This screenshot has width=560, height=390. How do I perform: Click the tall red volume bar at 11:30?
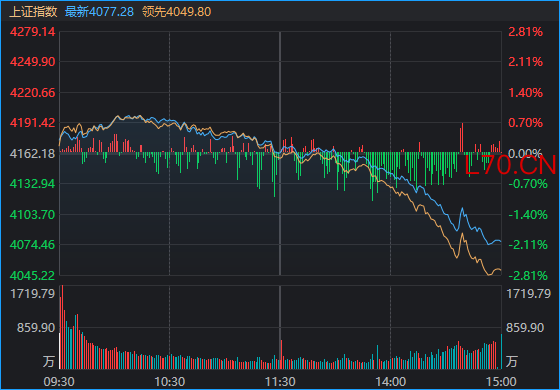(x=281, y=354)
